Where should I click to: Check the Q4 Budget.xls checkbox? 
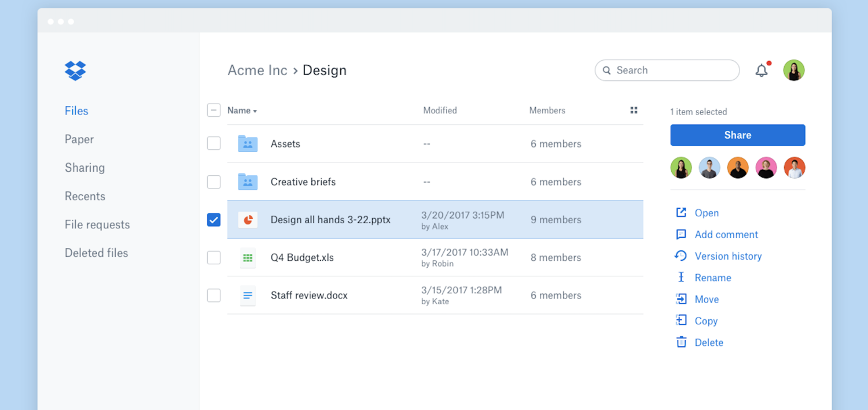click(x=214, y=257)
